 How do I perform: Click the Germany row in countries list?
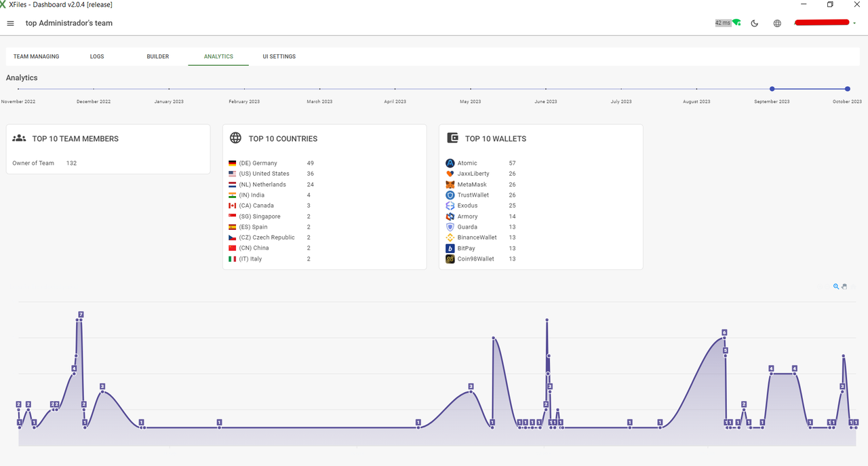(258, 163)
